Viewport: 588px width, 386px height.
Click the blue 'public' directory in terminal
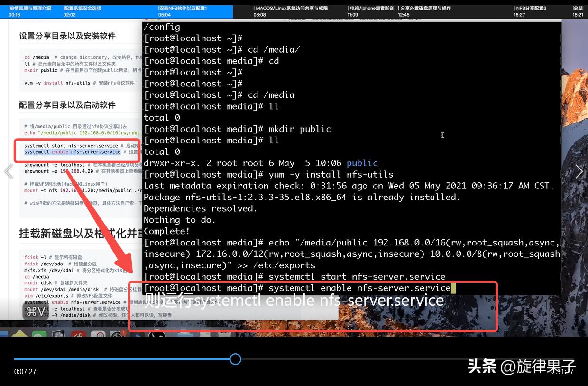[362, 163]
